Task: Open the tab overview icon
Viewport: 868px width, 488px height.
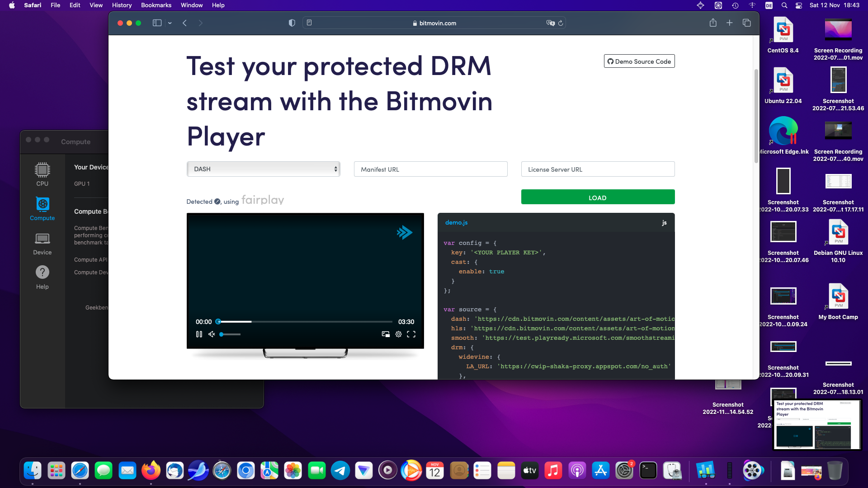Action: click(746, 23)
